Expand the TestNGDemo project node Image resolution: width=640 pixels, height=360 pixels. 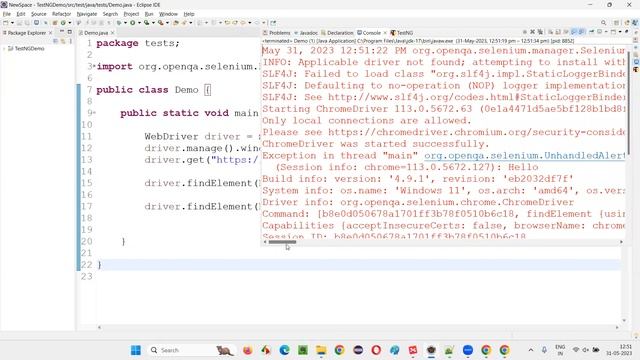tap(4, 48)
